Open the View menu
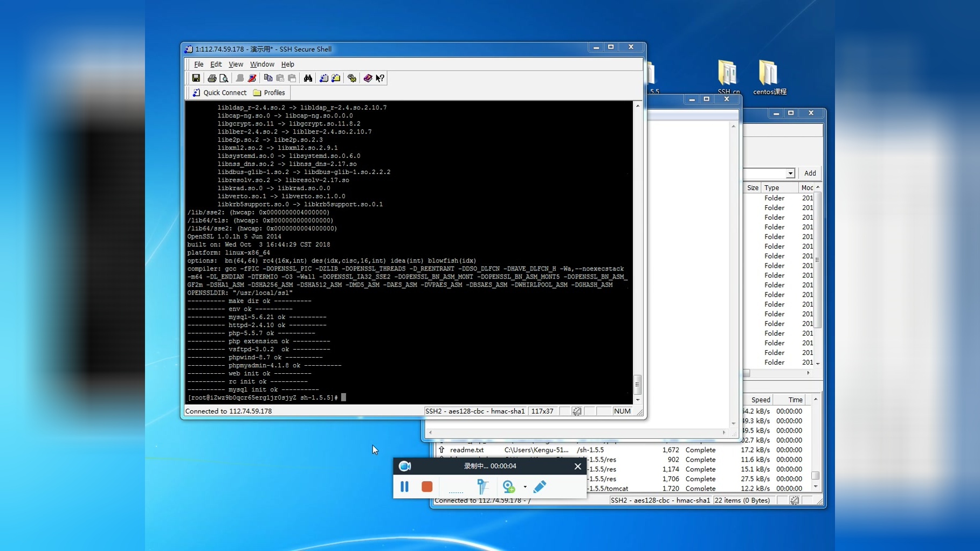Image resolution: width=980 pixels, height=551 pixels. tap(236, 64)
